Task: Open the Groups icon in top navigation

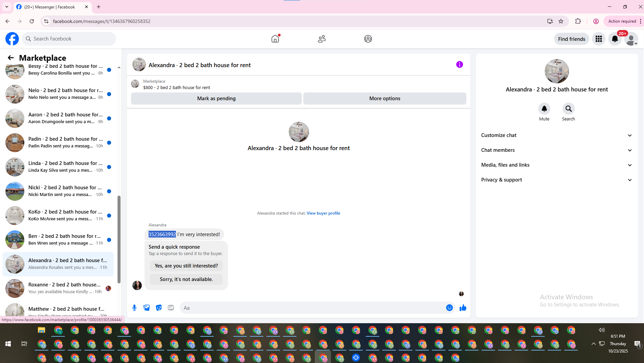Action: (368, 39)
